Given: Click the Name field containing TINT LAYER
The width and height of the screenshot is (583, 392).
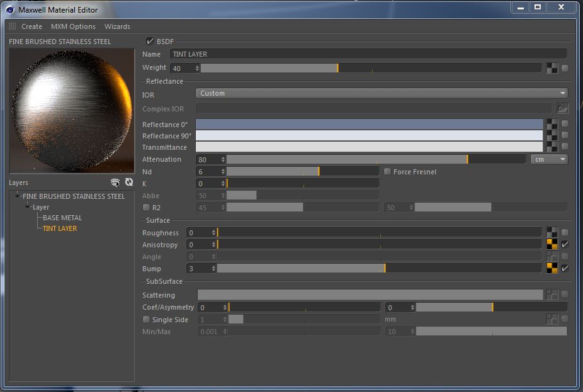Looking at the screenshot, I should tap(368, 54).
